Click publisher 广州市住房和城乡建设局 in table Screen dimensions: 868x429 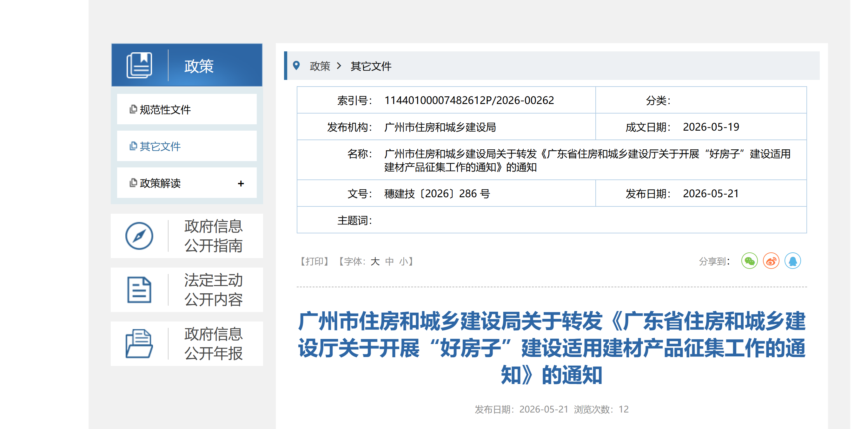(440, 127)
